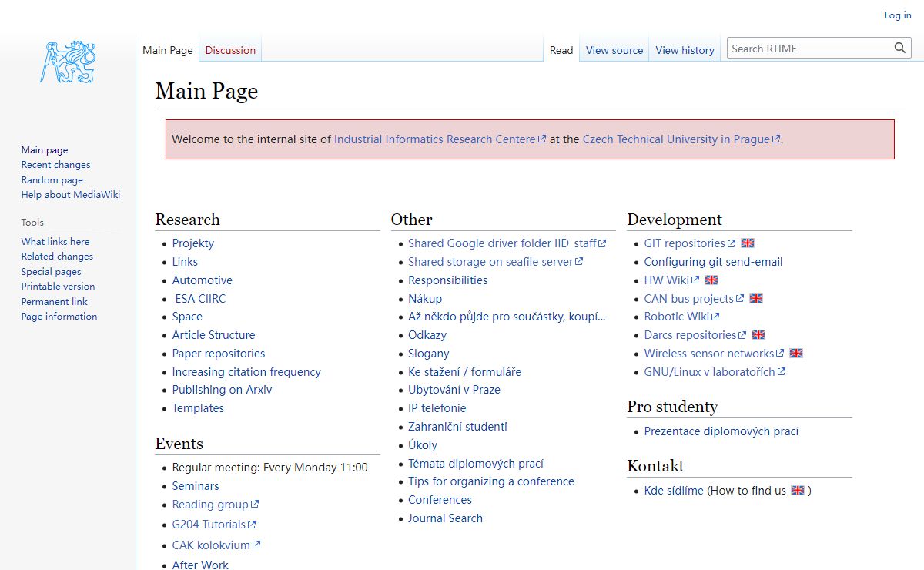
Task: Click UK flag next to GIT repositories
Action: point(748,243)
